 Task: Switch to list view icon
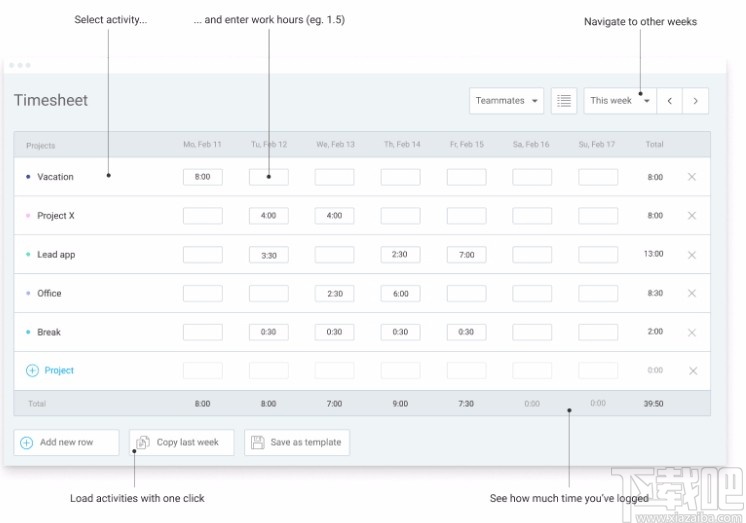pyautogui.click(x=564, y=101)
